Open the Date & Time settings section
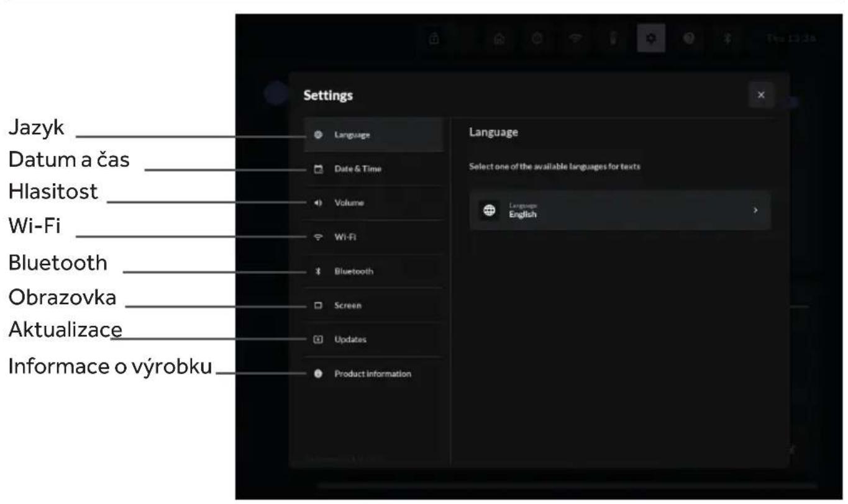The height and width of the screenshot is (504, 848). pos(373,169)
